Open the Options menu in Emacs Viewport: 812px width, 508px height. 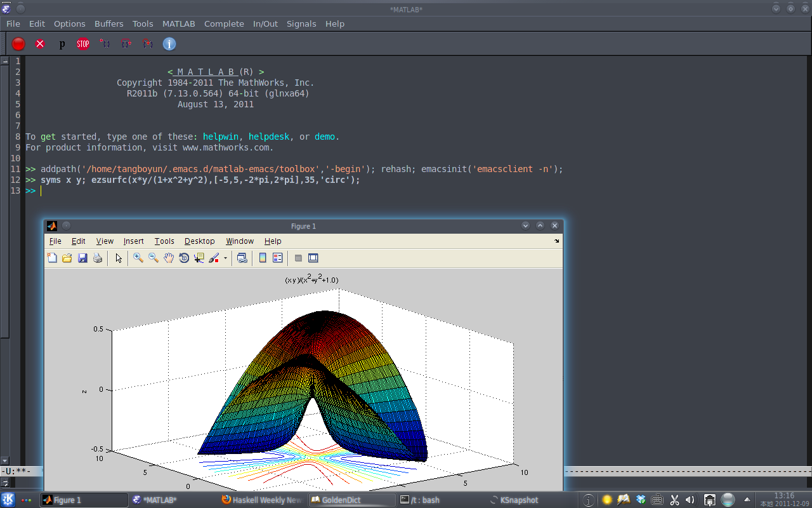point(69,23)
